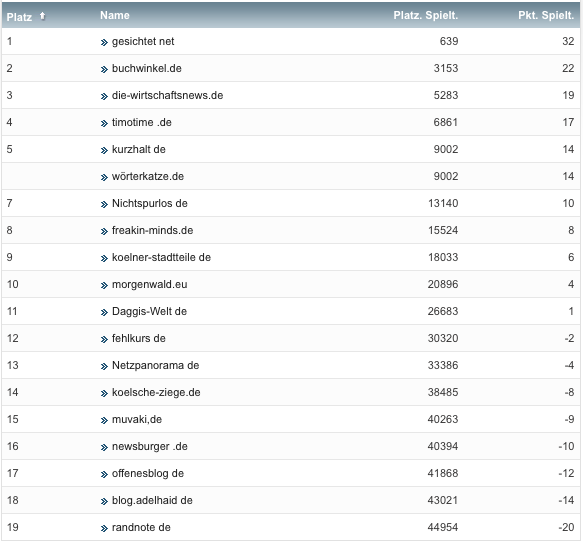Viewport: 583px width, 542px height.
Task: Click the arrow icon before randnote de
Action: pyautogui.click(x=104, y=529)
